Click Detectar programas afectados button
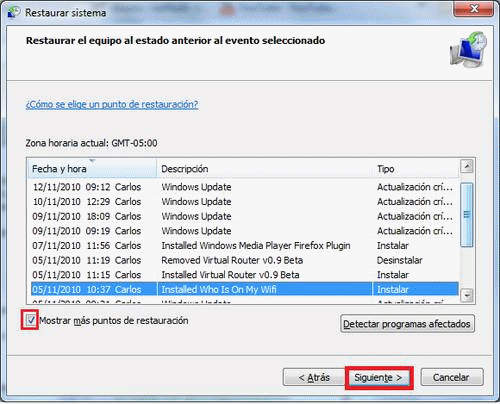 [x=407, y=324]
